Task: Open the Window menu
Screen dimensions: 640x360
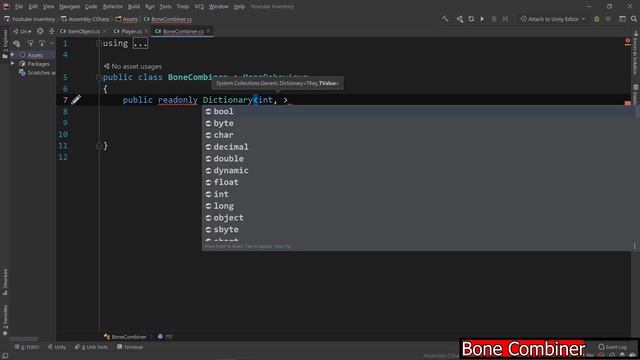Action: click(x=218, y=7)
